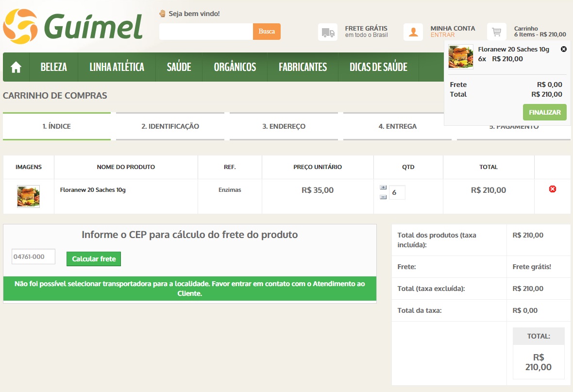Viewport: 573px width, 392px height.
Task: Click the carrier error message banner
Action: pyautogui.click(x=190, y=289)
